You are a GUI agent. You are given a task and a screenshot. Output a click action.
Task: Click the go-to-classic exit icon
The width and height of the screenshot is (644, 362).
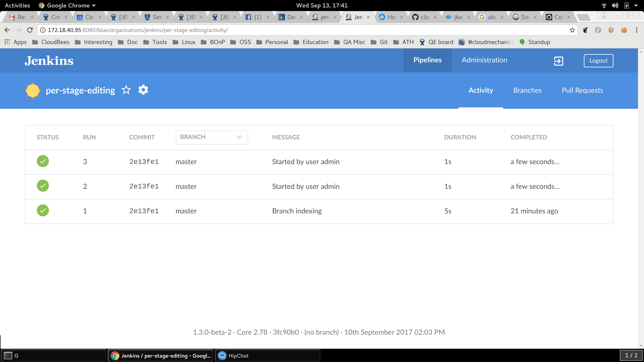(558, 61)
